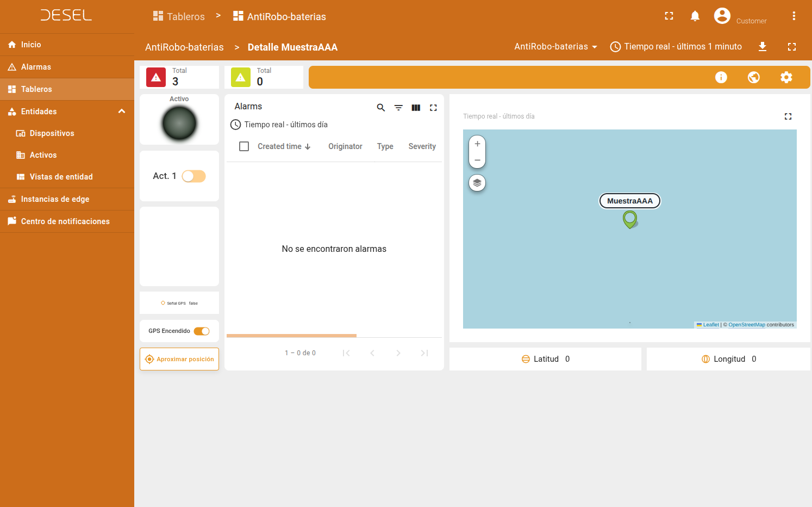This screenshot has height=507, width=812.
Task: Click the info icon in orange bar
Action: coord(721,77)
